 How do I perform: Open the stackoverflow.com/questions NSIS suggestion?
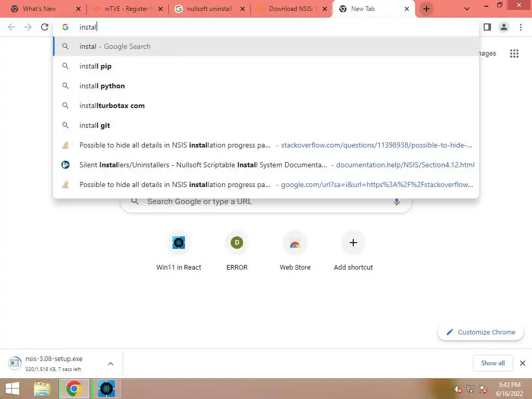coord(266,145)
